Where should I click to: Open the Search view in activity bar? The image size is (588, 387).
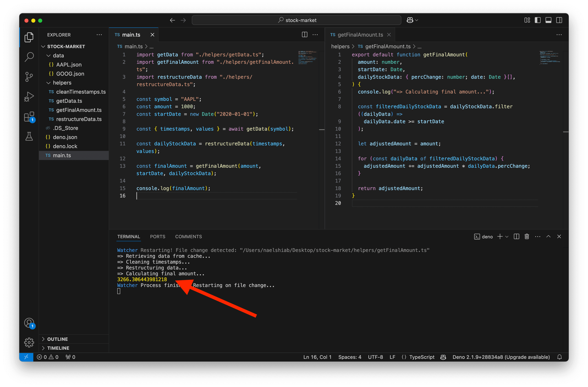click(x=29, y=57)
